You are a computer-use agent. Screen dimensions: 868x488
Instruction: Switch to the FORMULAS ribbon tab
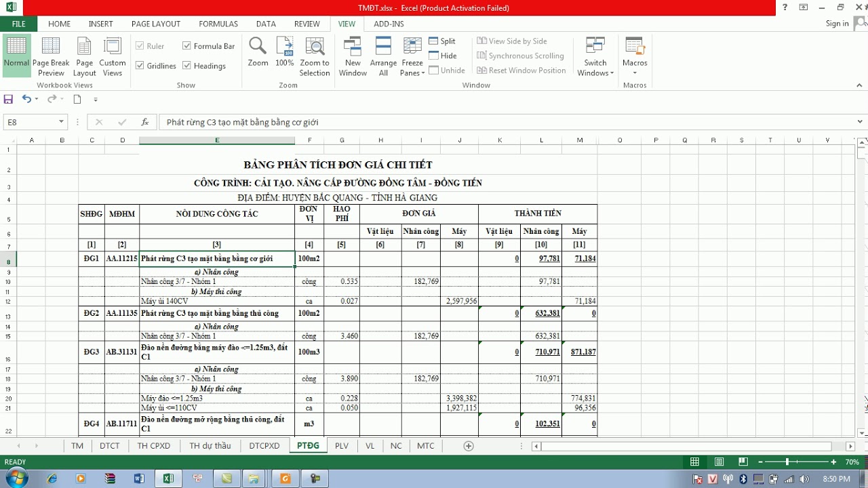tap(218, 24)
